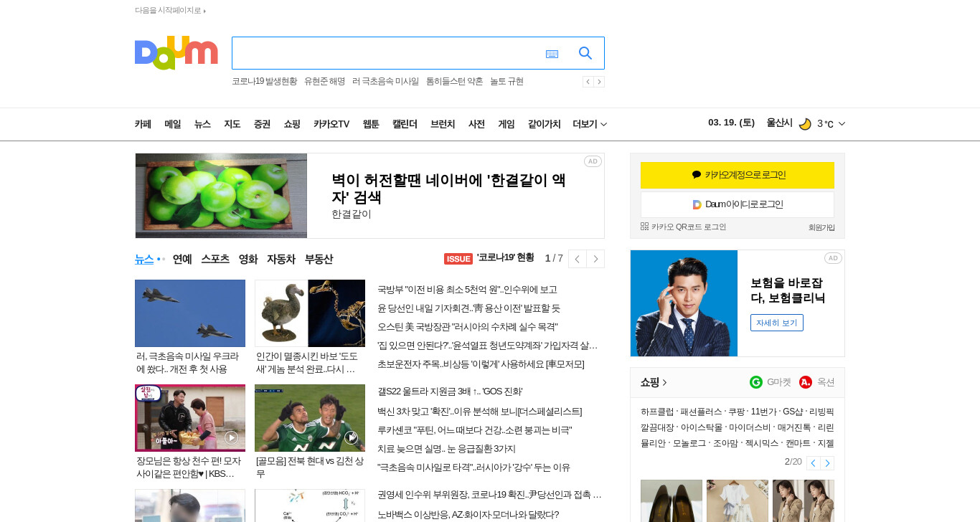The width and height of the screenshot is (980, 522).
Task: Click the 울산시 weather location
Action: (779, 123)
